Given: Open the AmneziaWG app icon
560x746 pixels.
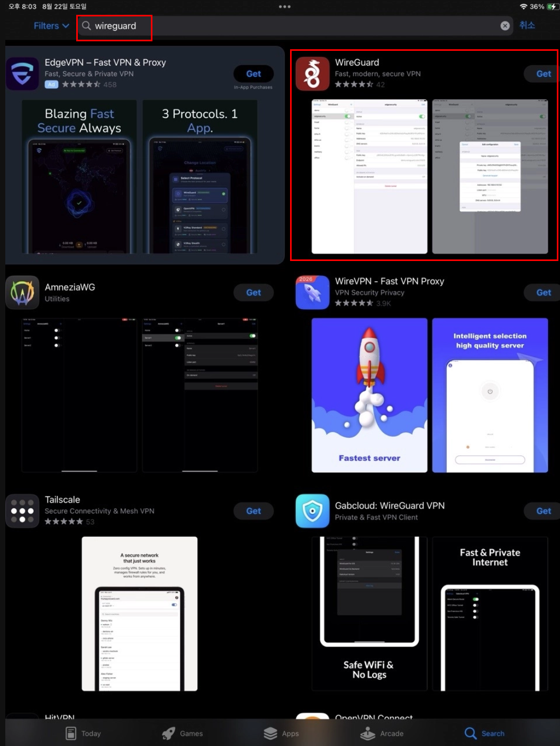Looking at the screenshot, I should tap(22, 292).
